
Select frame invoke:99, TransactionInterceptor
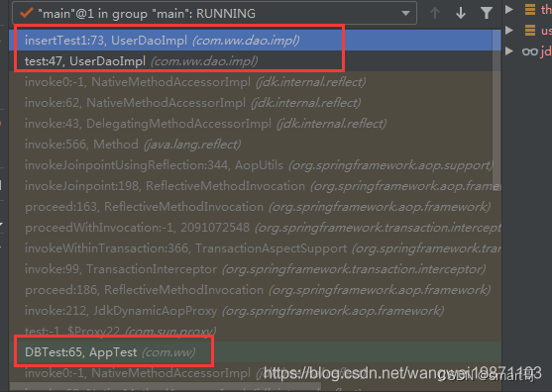[255, 268]
